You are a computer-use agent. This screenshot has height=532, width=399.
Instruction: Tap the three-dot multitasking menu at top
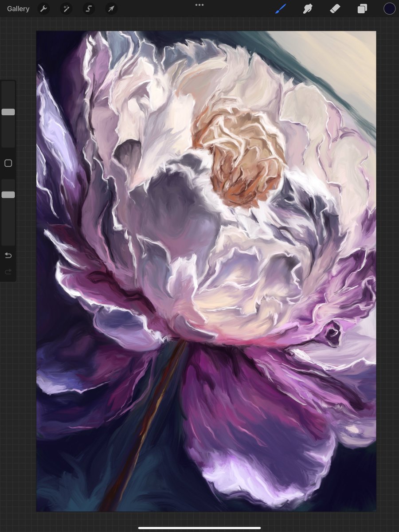coord(199,5)
